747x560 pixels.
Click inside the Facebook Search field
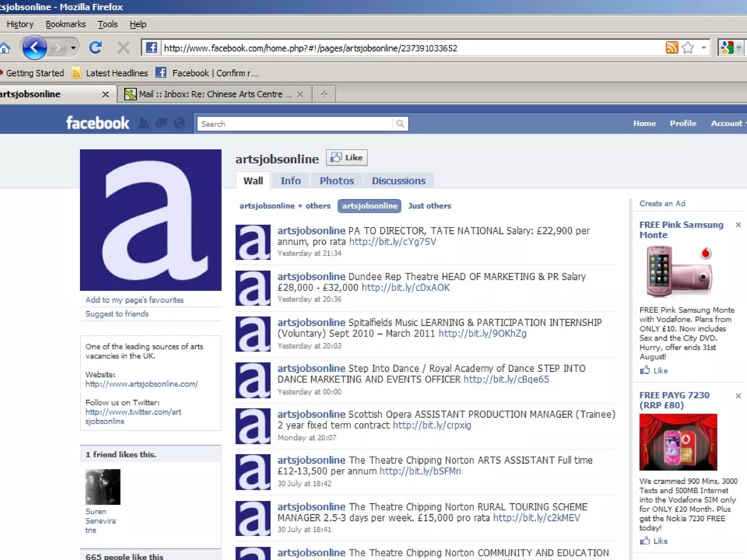294,124
